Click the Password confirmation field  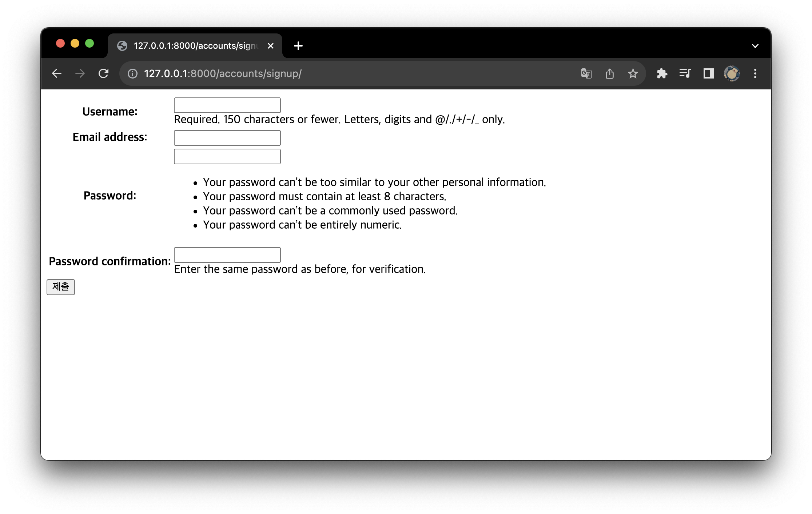tap(227, 255)
